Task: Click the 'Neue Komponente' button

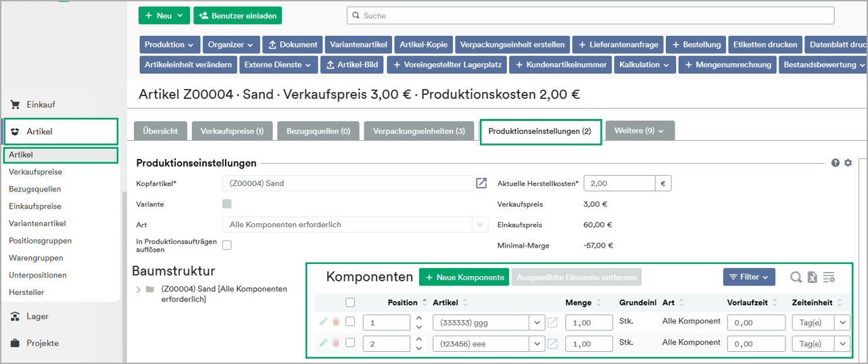Action: coord(464,277)
